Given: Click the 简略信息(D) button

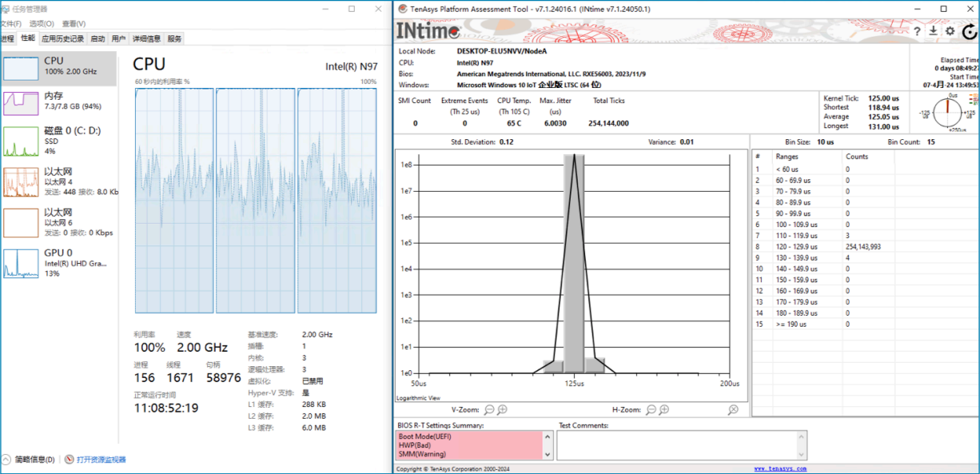Looking at the screenshot, I should [x=29, y=460].
